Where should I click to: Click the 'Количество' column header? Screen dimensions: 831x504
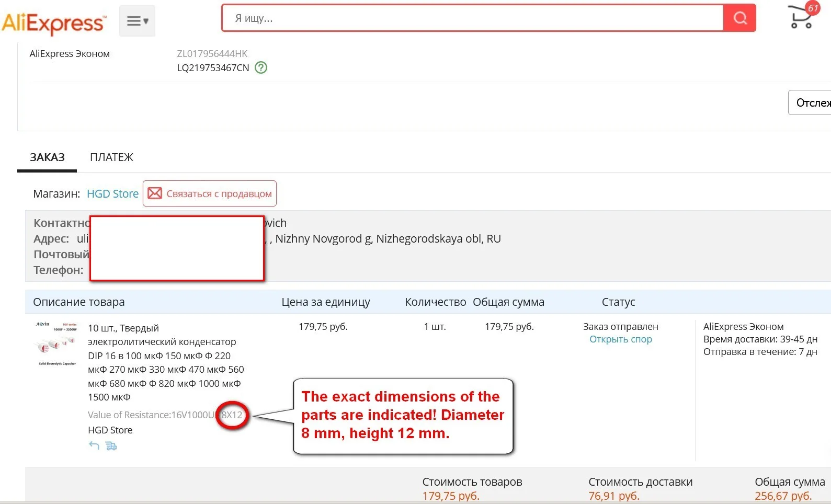tap(436, 302)
